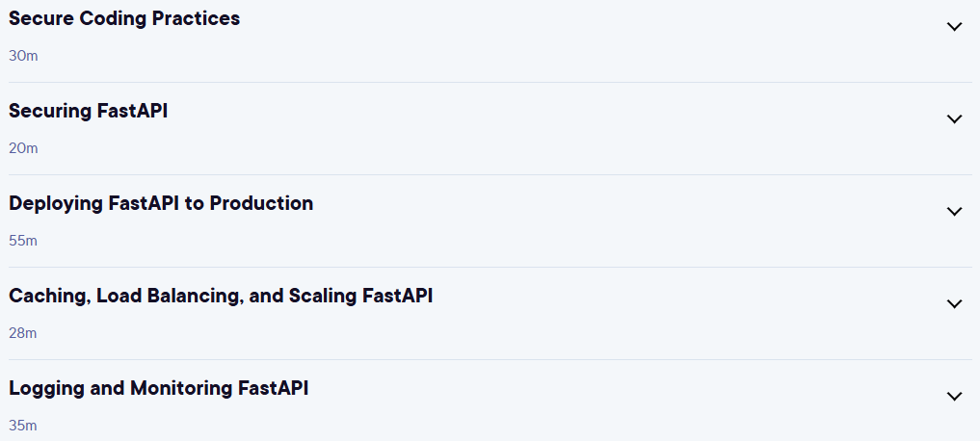The image size is (980, 441).
Task: Click the 30m duration under Secure Coding Practices
Action: (x=23, y=56)
